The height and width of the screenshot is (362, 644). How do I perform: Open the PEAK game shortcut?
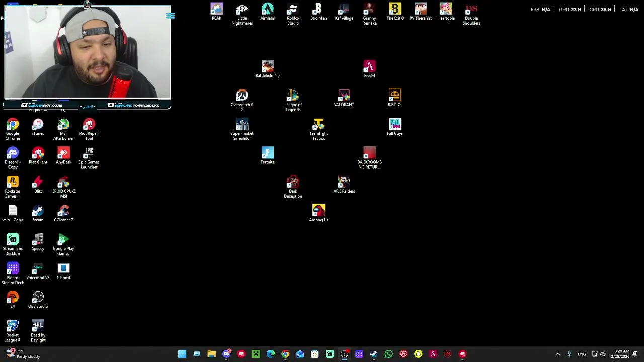(x=216, y=12)
